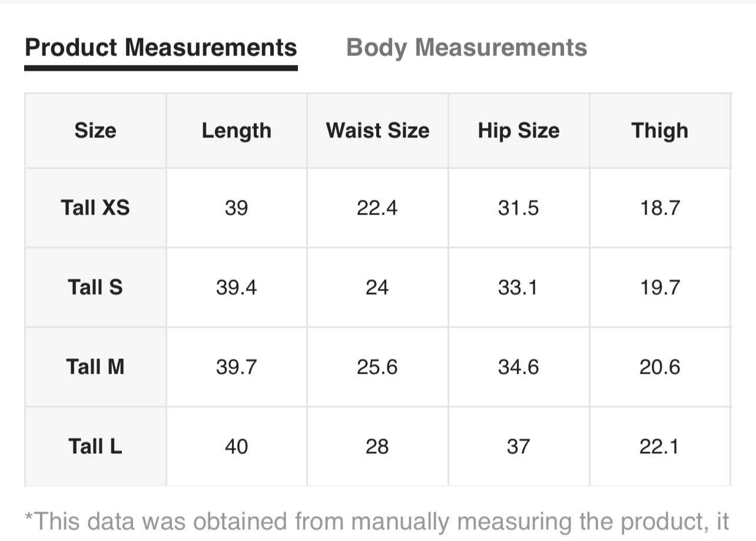The height and width of the screenshot is (541, 756).
Task: Click the Length column header
Action: (x=236, y=130)
